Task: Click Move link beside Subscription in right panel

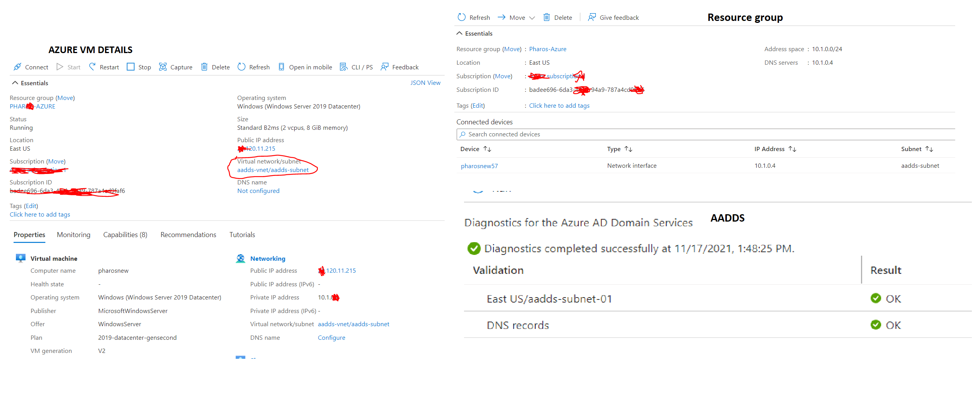Action: (x=503, y=76)
